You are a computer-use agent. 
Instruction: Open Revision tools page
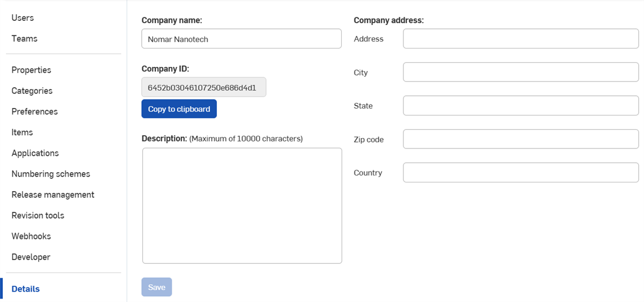point(38,215)
